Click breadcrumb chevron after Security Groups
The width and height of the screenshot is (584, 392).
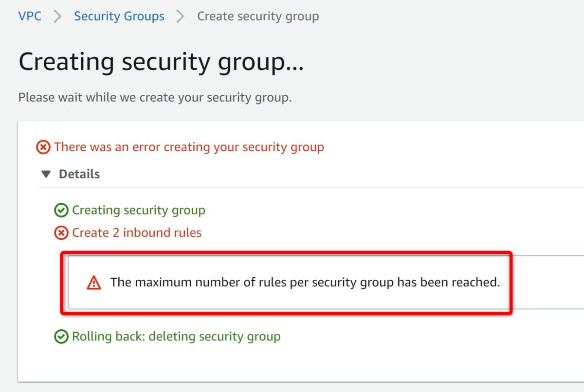coord(181,17)
